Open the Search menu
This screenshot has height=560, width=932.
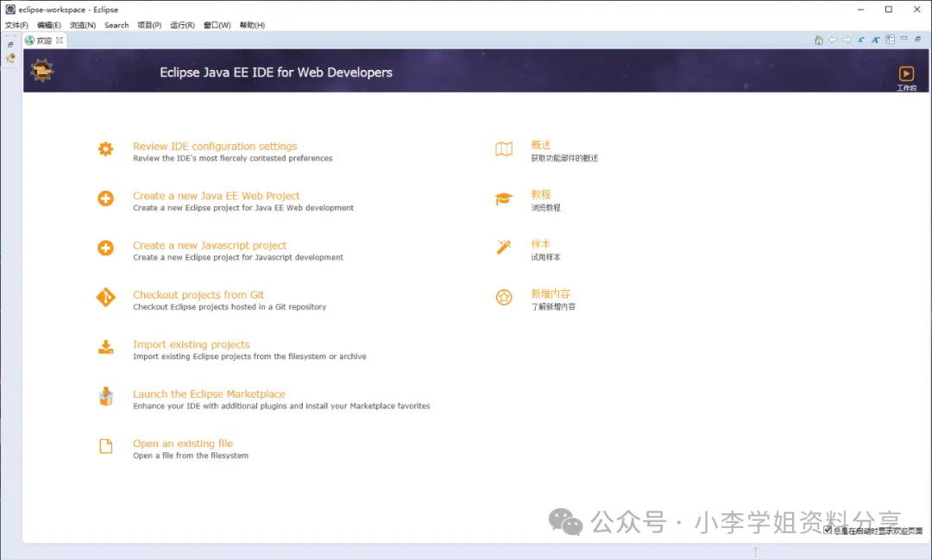point(116,25)
